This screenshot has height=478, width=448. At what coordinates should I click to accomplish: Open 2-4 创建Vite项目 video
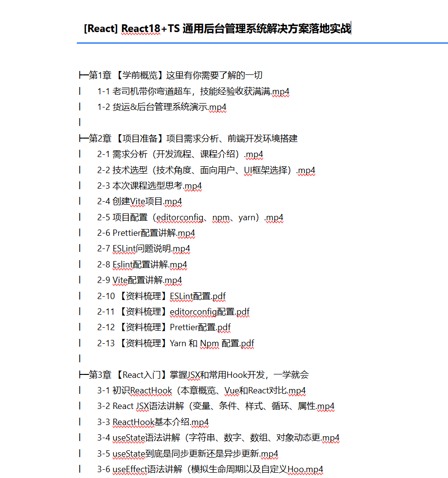[x=144, y=201]
